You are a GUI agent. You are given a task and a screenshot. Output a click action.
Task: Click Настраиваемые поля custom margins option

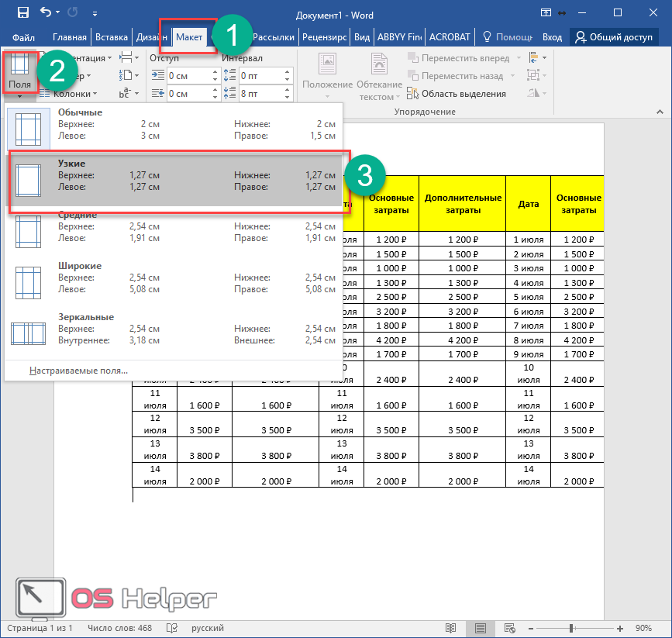point(78,371)
